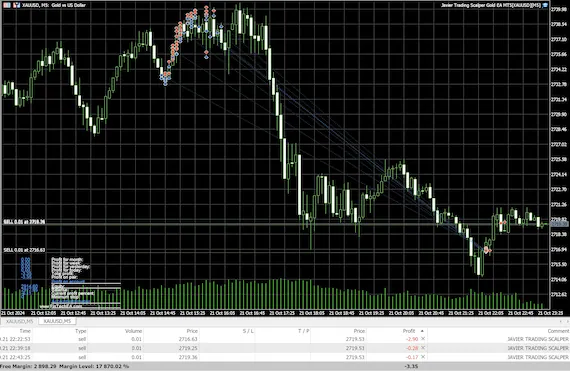Click the 2738.54 price axis label
The image size is (570, 371).
[559, 24]
